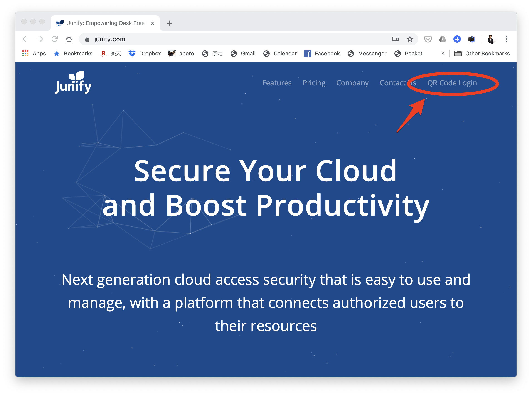Open the Features nav link

tap(277, 83)
